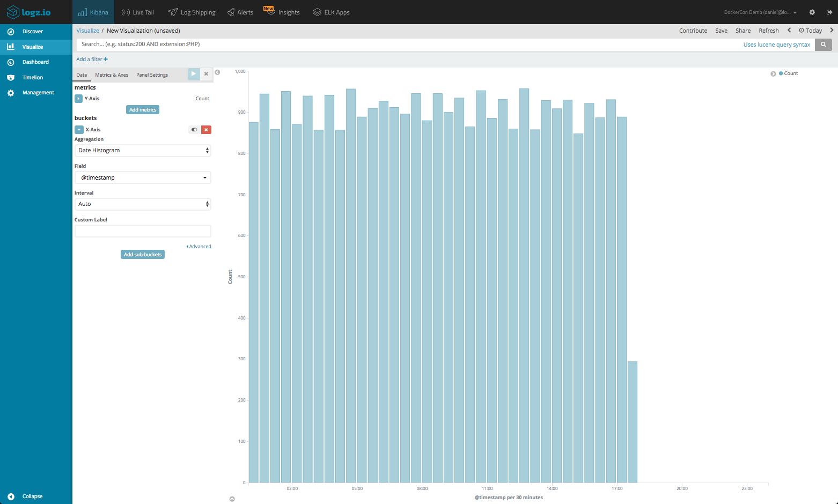Go to Alerts section
The image size is (838, 504).
(x=240, y=12)
